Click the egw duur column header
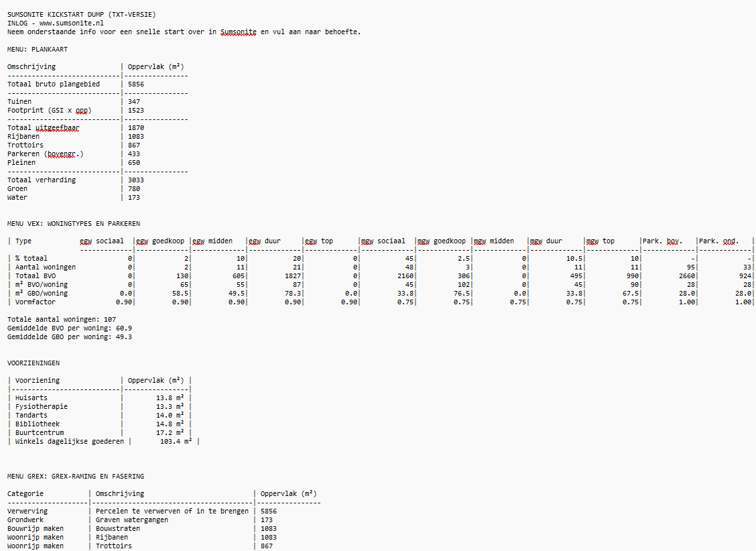The image size is (756, 551). coord(265,241)
